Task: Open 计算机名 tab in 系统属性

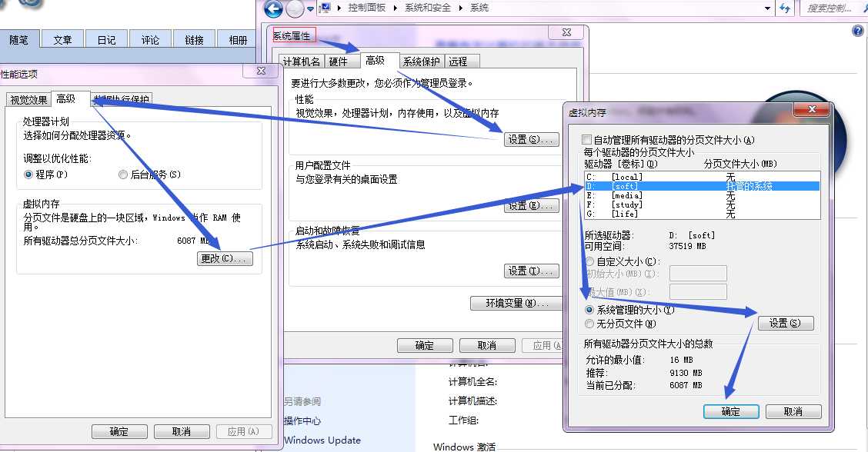Action: (301, 61)
